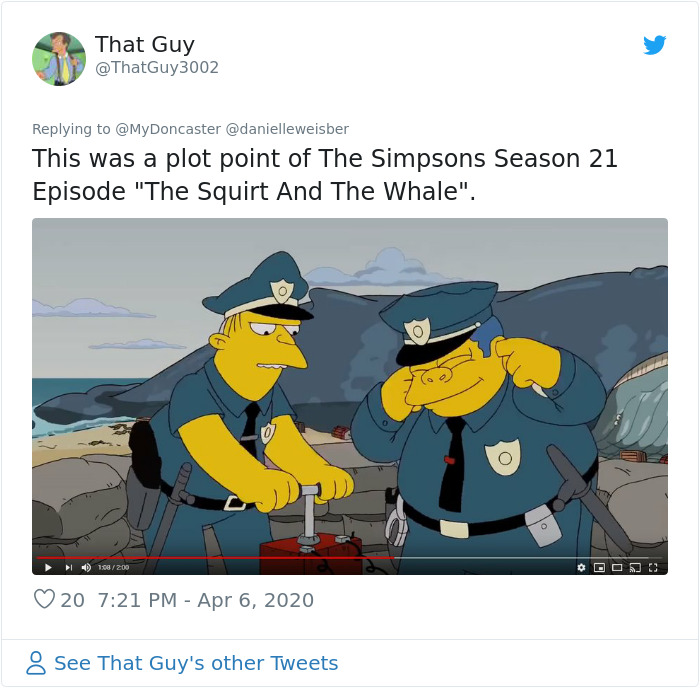Cast video to TV icon
The image size is (700, 688).
pos(635,567)
